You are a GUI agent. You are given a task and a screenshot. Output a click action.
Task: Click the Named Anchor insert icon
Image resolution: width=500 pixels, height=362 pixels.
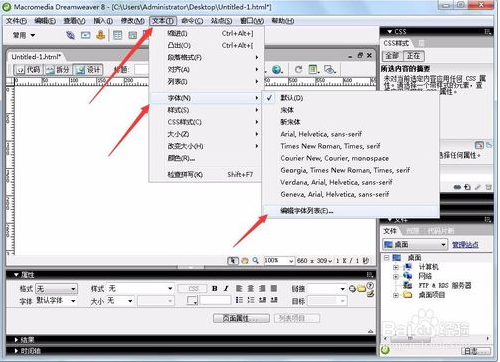click(101, 35)
